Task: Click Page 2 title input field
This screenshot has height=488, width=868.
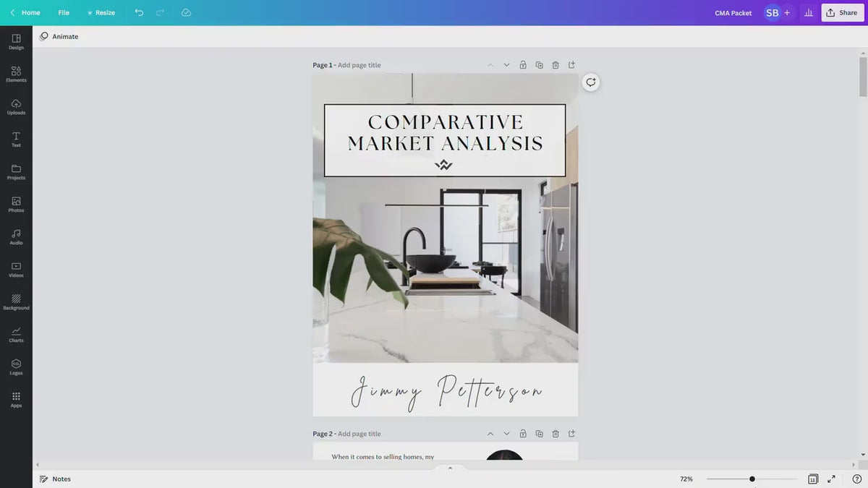Action: pos(359,434)
